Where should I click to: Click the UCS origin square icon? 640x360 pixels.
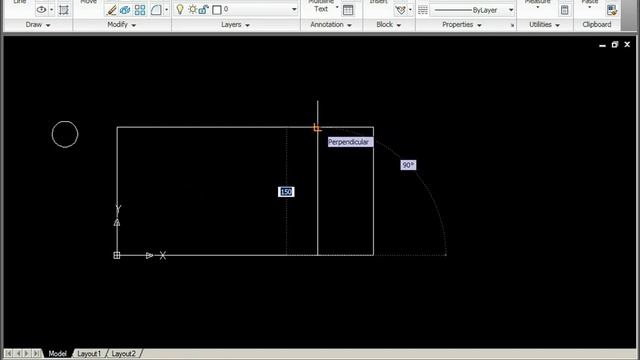coord(117,256)
